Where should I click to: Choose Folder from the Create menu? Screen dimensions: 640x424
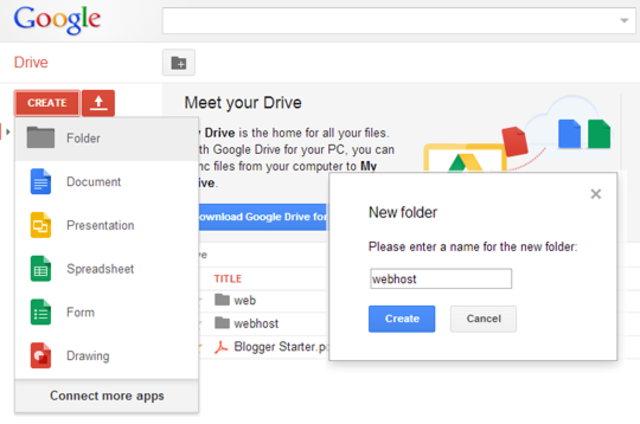click(x=107, y=138)
